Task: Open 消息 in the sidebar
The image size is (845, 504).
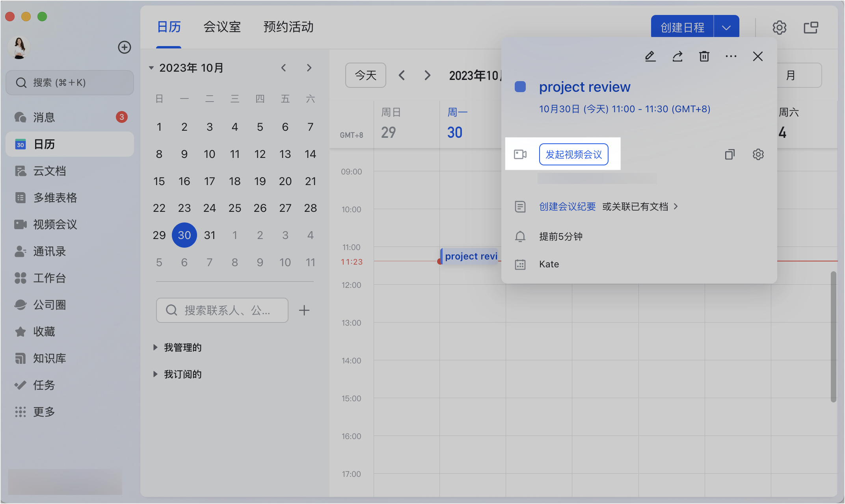Action: click(70, 117)
